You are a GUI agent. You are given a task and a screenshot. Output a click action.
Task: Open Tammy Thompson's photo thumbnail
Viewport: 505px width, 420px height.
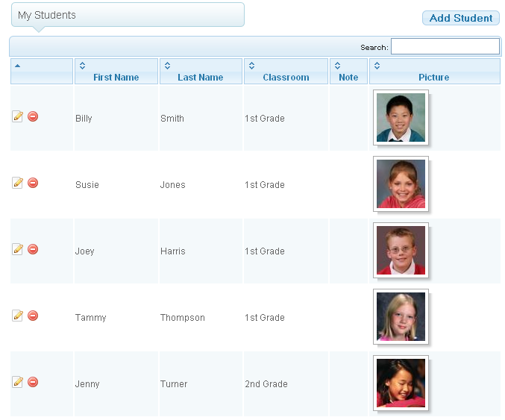[x=401, y=316]
